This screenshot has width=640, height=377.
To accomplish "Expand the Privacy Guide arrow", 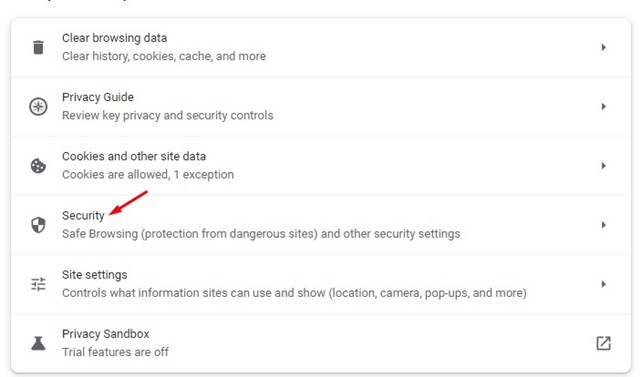I will pyautogui.click(x=603, y=106).
